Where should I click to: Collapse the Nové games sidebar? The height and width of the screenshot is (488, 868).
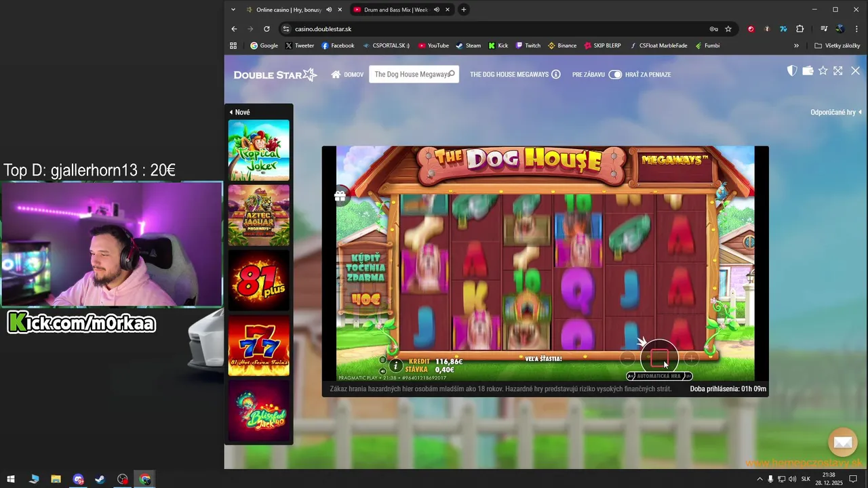pyautogui.click(x=239, y=113)
